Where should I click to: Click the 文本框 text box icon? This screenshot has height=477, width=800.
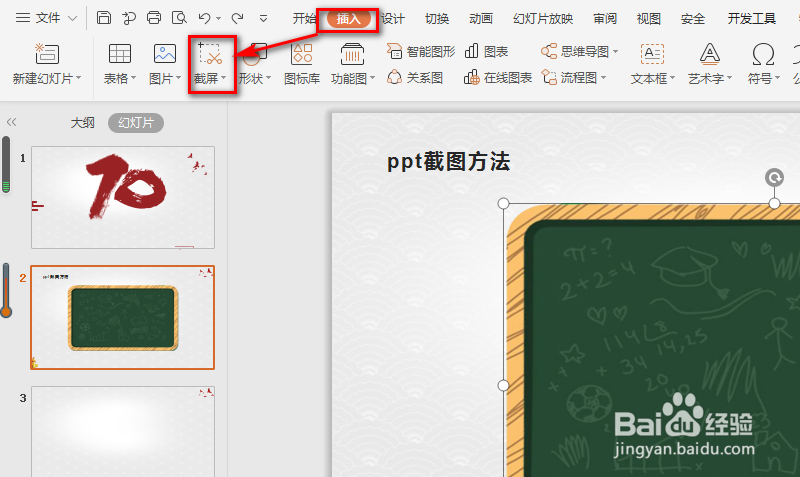(x=652, y=54)
